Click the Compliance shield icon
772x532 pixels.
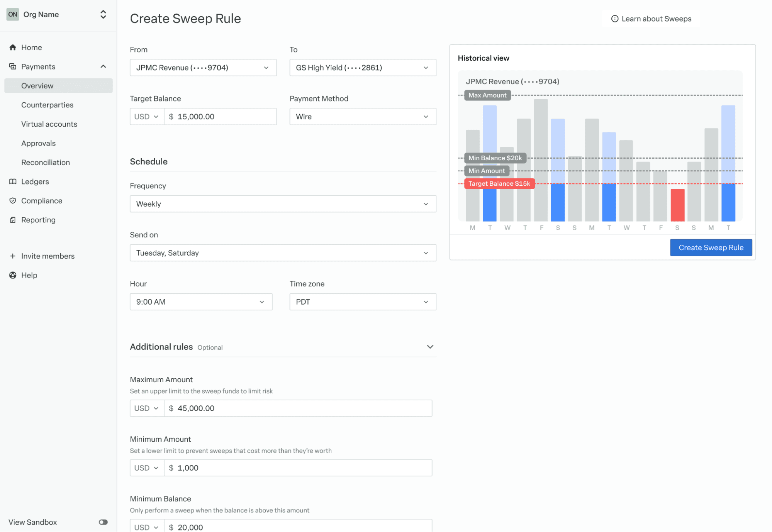pos(13,201)
